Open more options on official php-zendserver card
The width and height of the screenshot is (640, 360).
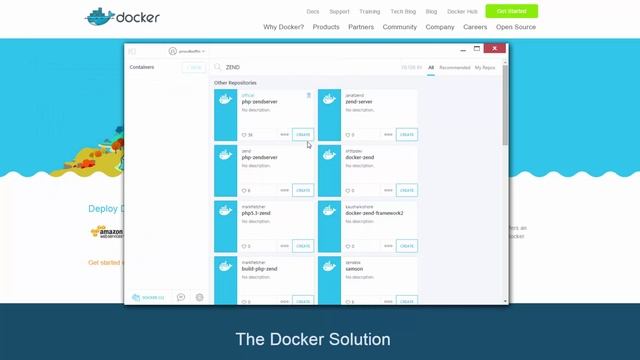pyautogui.click(x=284, y=134)
